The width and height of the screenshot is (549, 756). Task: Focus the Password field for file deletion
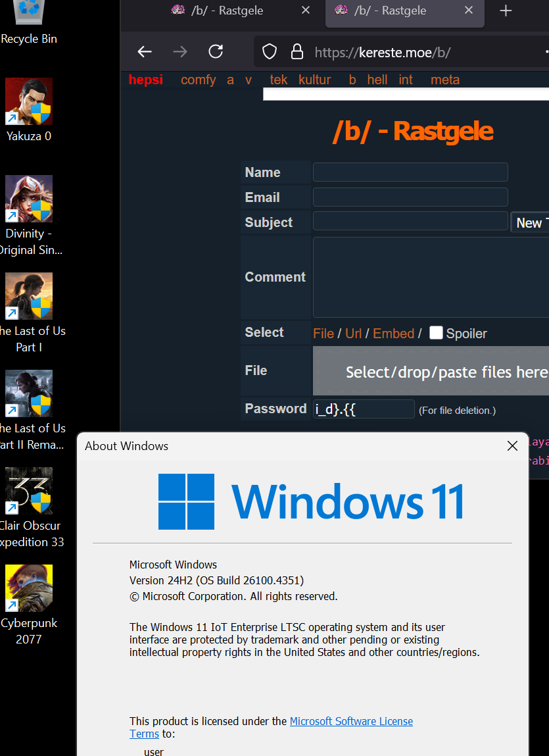pyautogui.click(x=364, y=409)
